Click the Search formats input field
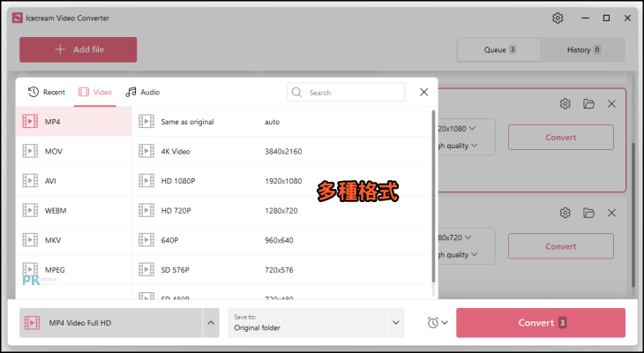 pos(346,92)
